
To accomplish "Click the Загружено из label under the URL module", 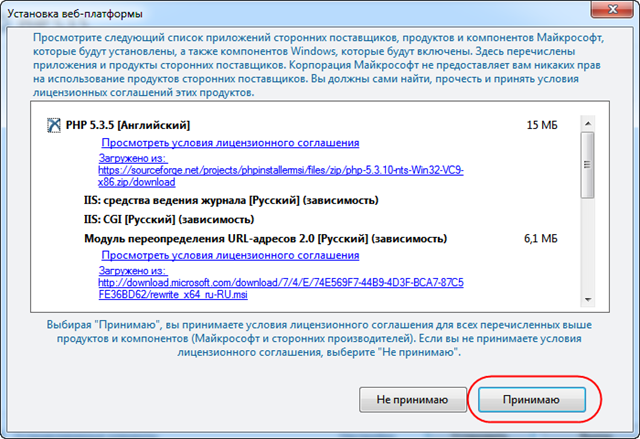I will (x=132, y=271).
